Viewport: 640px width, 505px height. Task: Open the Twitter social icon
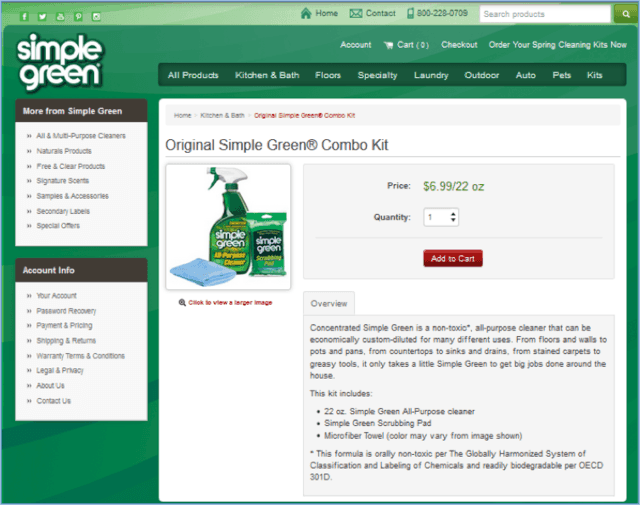[42, 17]
